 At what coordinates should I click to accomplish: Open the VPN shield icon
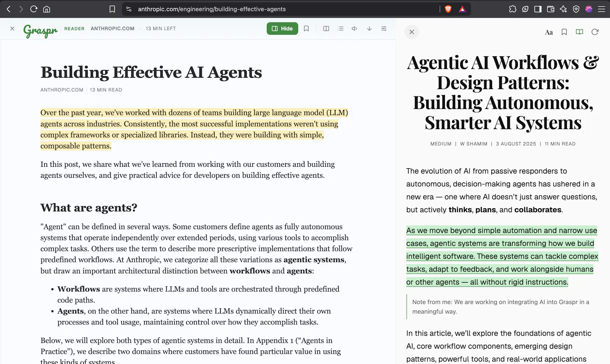pos(576,9)
